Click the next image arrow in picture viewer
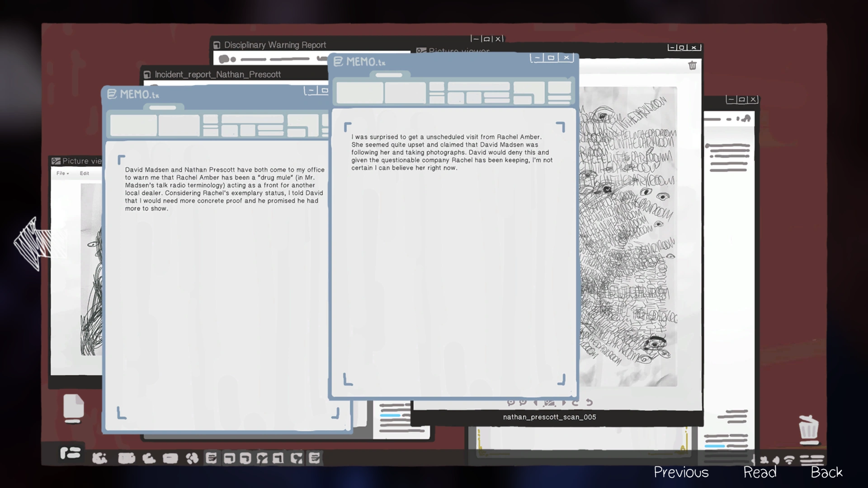The width and height of the screenshot is (868, 488). (564, 402)
